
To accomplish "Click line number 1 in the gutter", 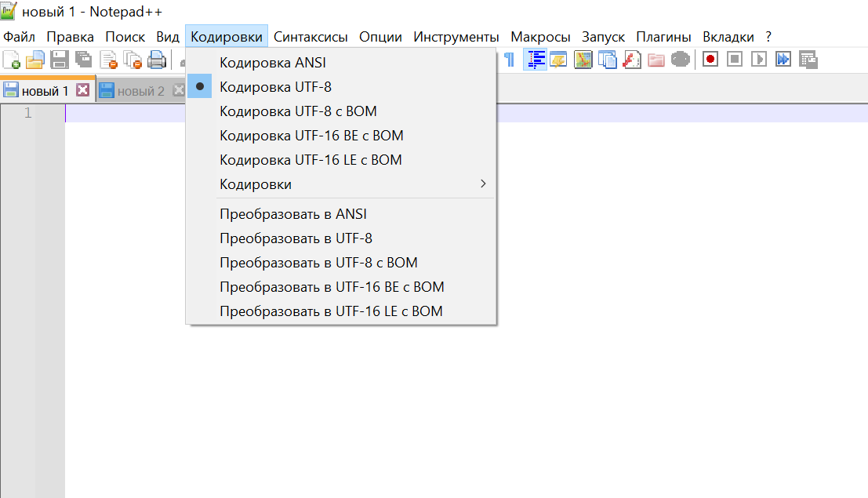I will 27,113.
